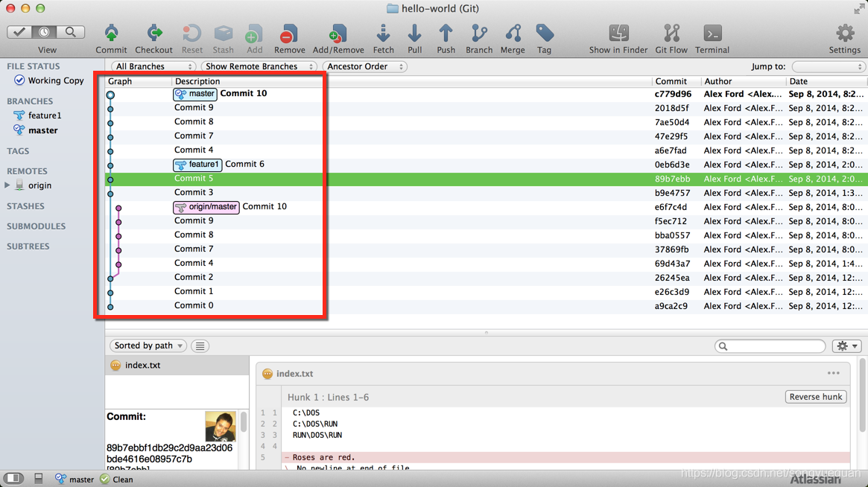Click the file search input field
This screenshot has height=487, width=868.
pyautogui.click(x=770, y=346)
